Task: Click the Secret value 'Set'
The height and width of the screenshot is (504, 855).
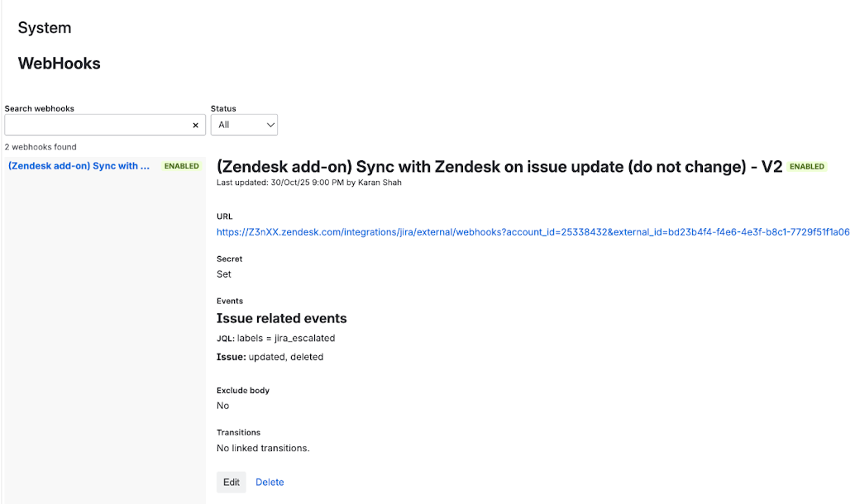Action: [x=224, y=274]
